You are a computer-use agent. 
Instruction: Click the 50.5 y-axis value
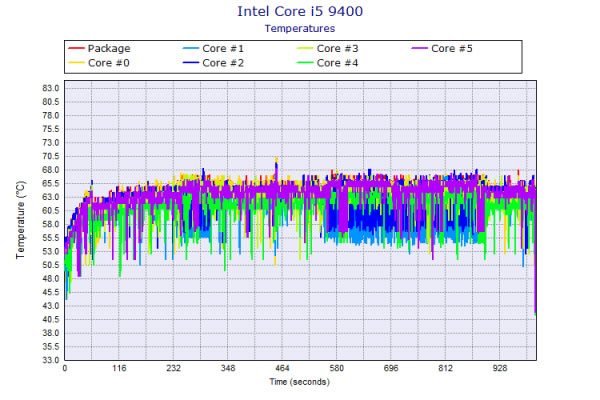(51, 265)
